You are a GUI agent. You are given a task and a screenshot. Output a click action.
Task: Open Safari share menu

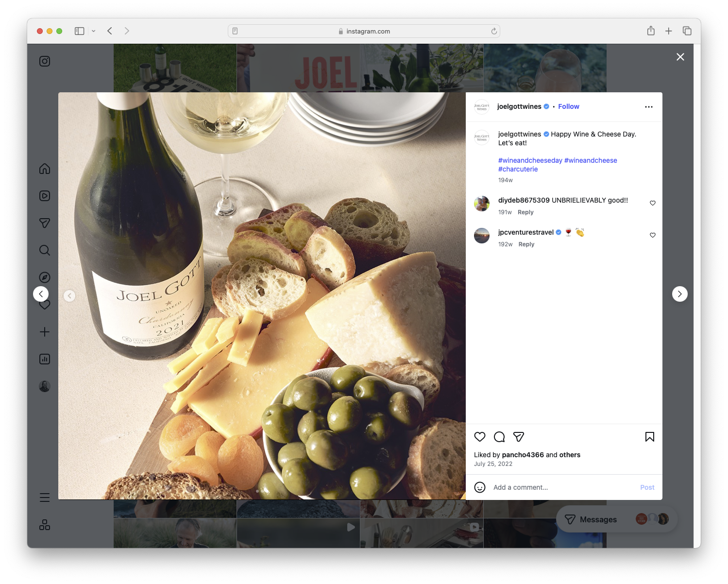(651, 31)
